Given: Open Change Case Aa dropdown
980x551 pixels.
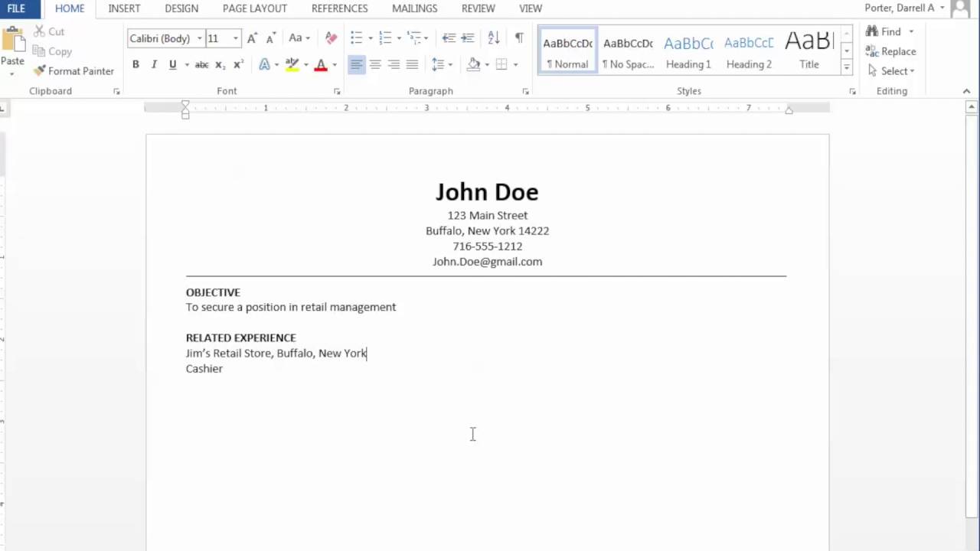Looking at the screenshot, I should (x=299, y=38).
